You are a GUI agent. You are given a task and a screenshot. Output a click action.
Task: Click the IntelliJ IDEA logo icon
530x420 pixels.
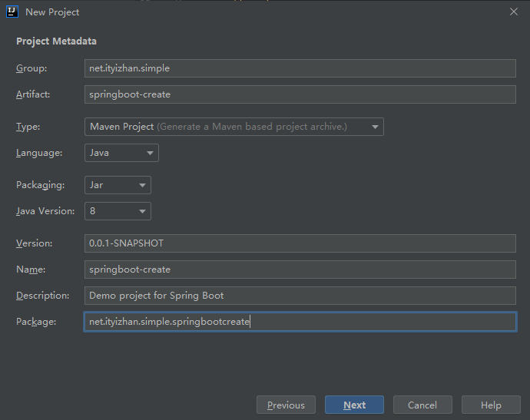click(x=12, y=12)
